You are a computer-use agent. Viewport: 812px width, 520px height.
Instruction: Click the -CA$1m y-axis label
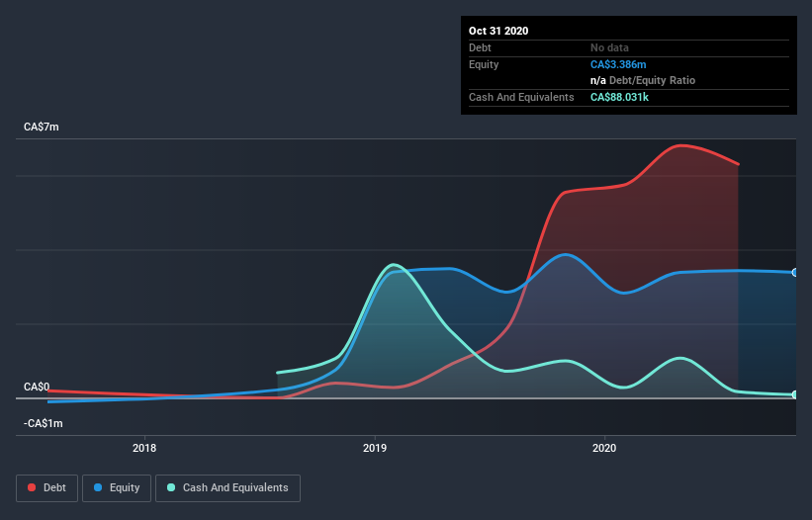click(x=43, y=423)
